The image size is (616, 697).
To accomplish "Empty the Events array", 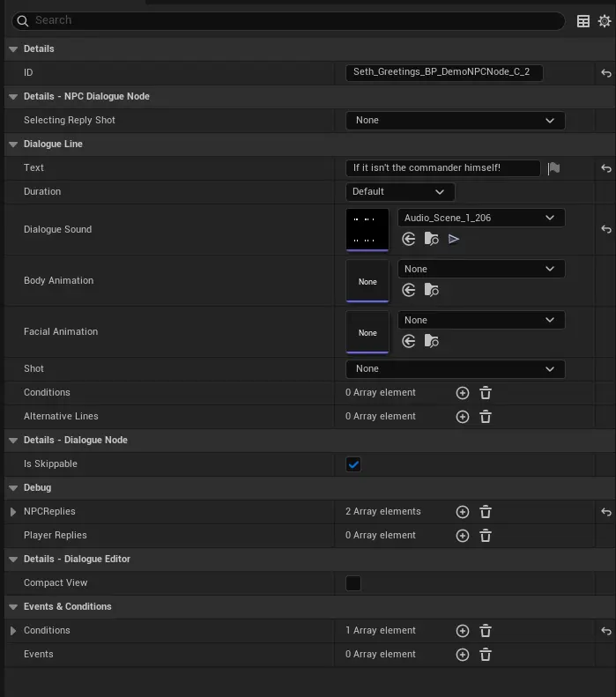I will tap(486, 655).
